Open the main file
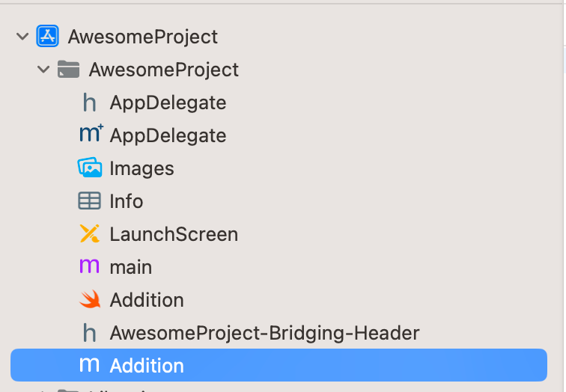The image size is (566, 392). [x=131, y=267]
